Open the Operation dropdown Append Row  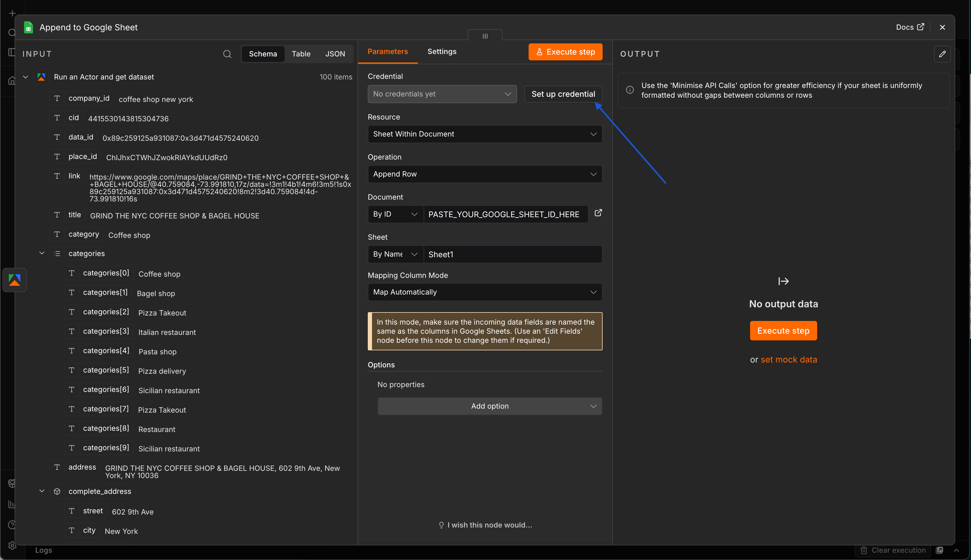485,174
